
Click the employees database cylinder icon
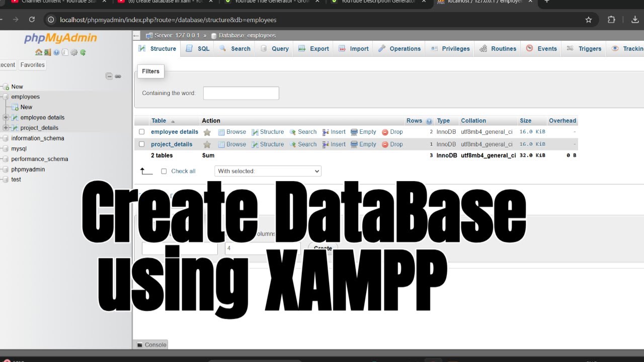(x=6, y=97)
